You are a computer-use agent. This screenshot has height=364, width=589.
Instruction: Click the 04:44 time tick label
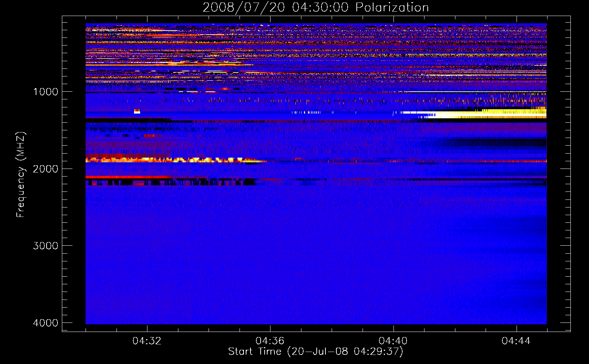[x=516, y=341]
